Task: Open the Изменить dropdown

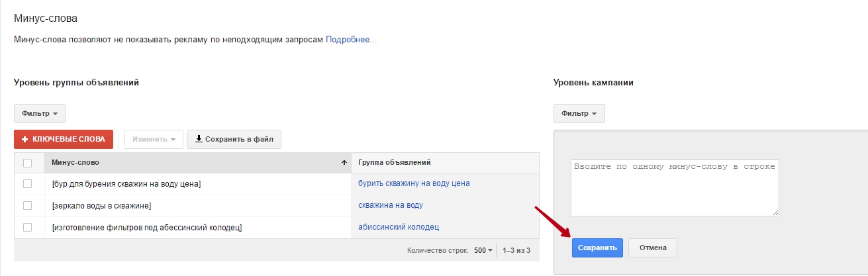Action: point(153,139)
